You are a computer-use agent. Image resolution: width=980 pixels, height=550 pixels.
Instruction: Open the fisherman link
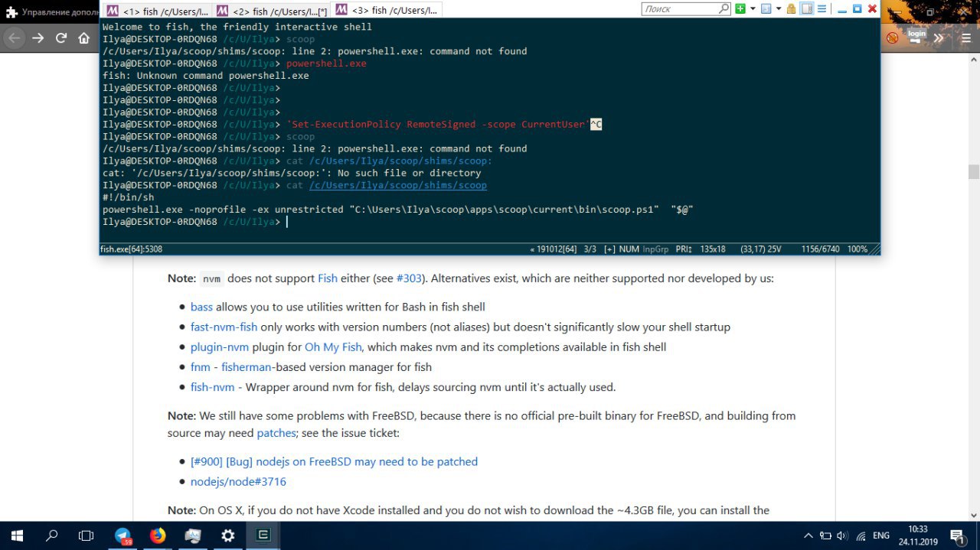click(x=247, y=367)
